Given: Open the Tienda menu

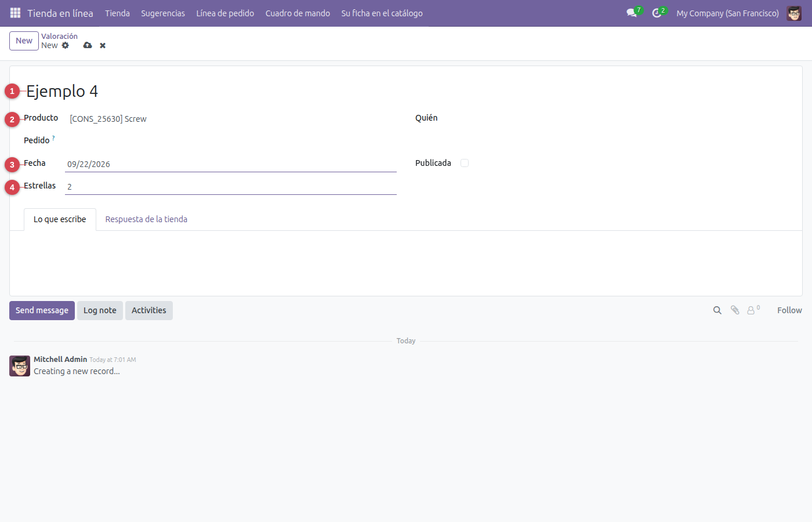Looking at the screenshot, I should (117, 13).
